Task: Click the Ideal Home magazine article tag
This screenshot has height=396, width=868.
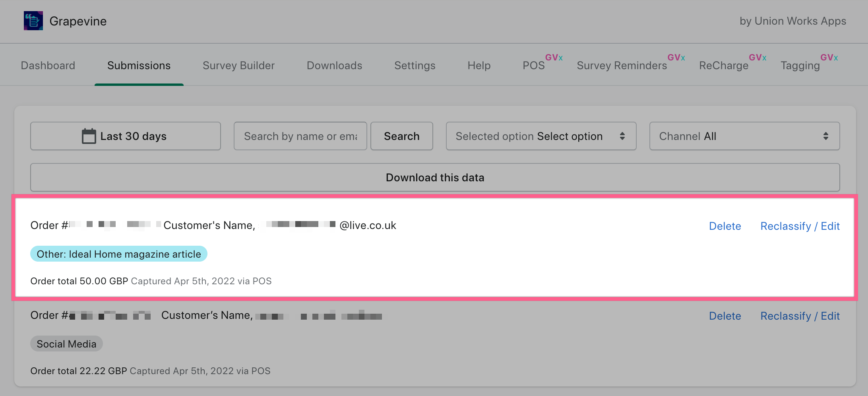Action: tap(119, 254)
